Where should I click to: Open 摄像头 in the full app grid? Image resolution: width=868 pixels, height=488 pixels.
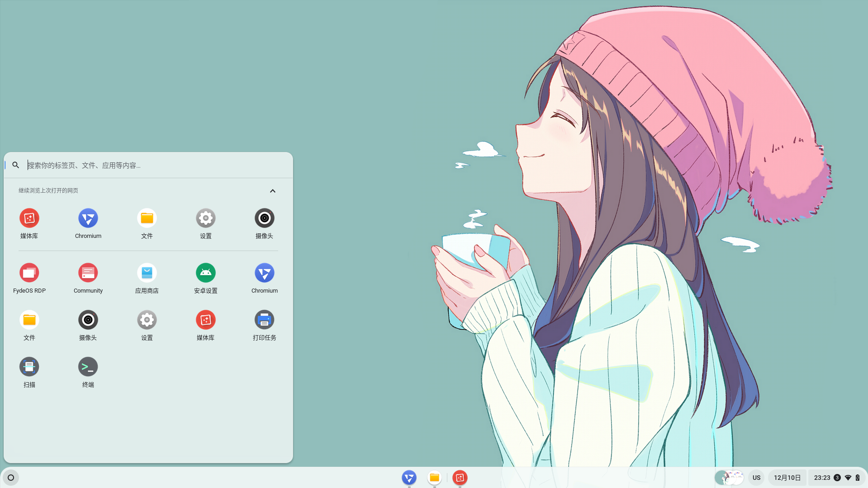pos(88,325)
